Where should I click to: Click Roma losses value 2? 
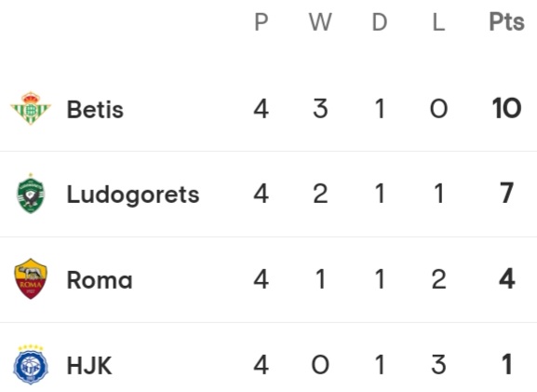click(438, 279)
